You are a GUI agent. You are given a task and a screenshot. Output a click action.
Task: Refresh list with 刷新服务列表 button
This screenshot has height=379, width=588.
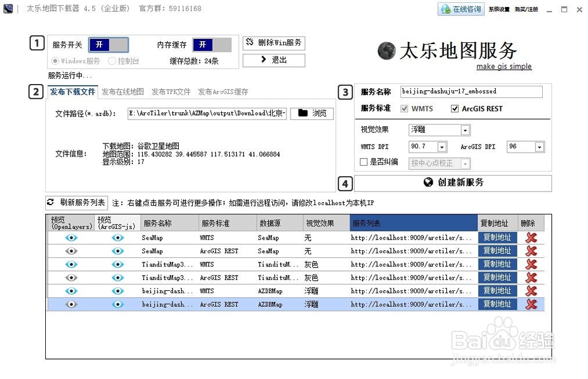click(76, 203)
